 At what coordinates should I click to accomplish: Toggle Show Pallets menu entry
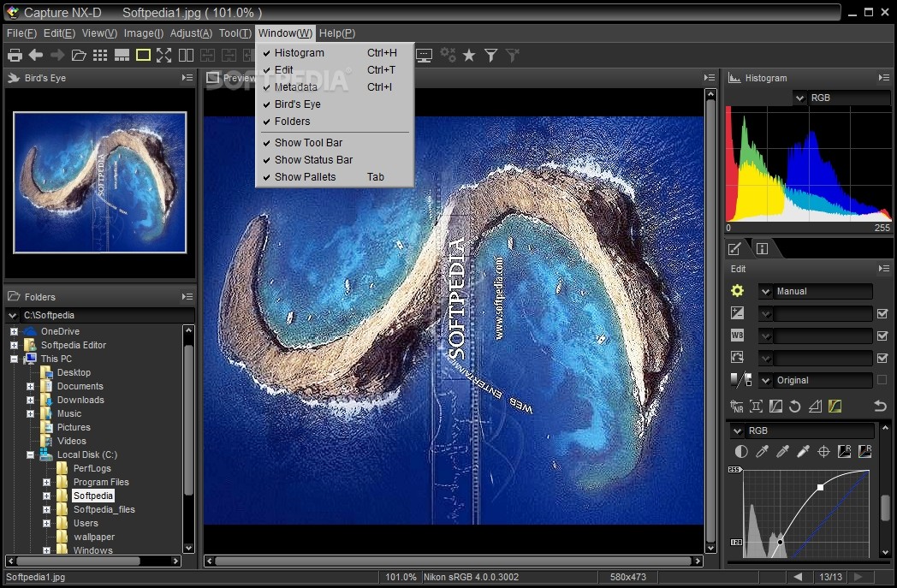point(335,177)
